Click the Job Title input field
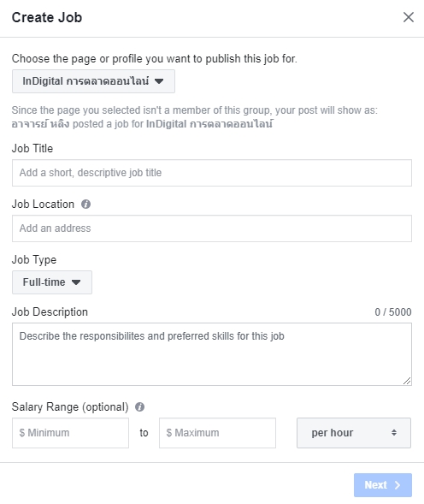Screen dimensions: 424x504 [x=212, y=173]
